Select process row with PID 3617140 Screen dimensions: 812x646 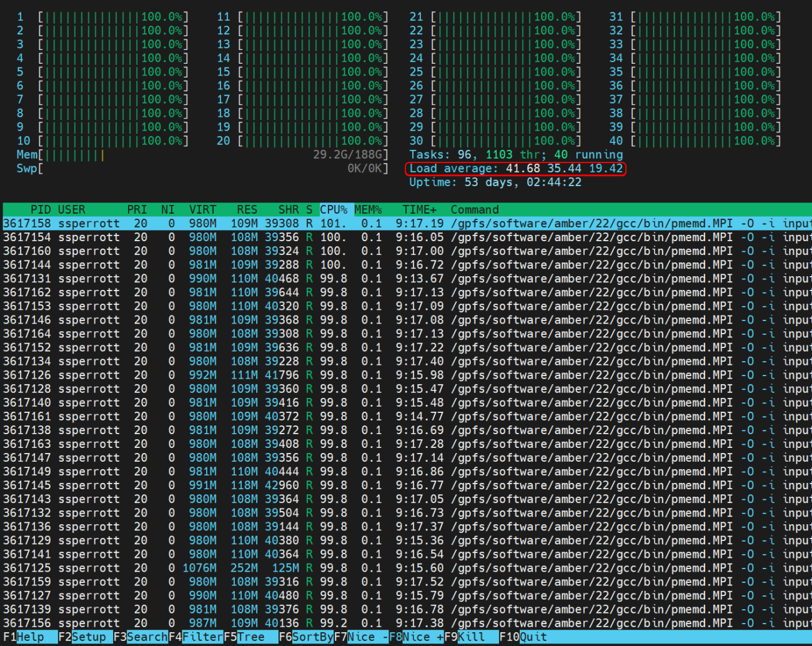407,402
